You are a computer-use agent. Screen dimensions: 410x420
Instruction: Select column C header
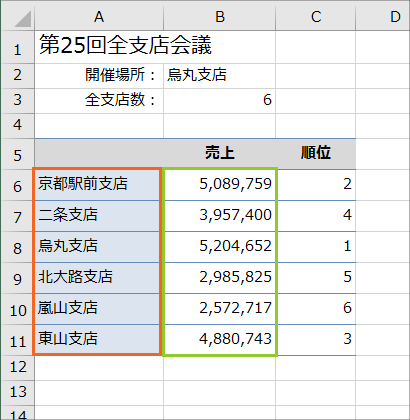316,16
